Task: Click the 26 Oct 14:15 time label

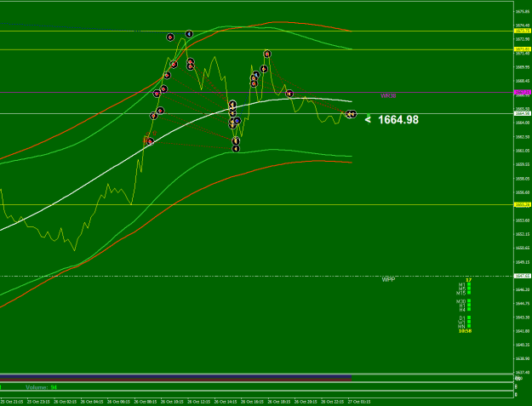Action: (x=226, y=402)
